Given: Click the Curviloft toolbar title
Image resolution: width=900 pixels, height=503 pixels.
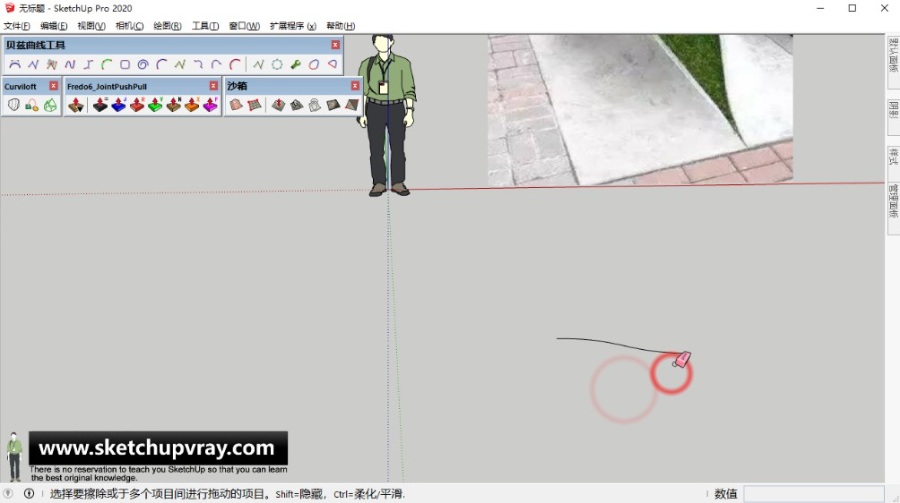Looking at the screenshot, I should [x=20, y=86].
